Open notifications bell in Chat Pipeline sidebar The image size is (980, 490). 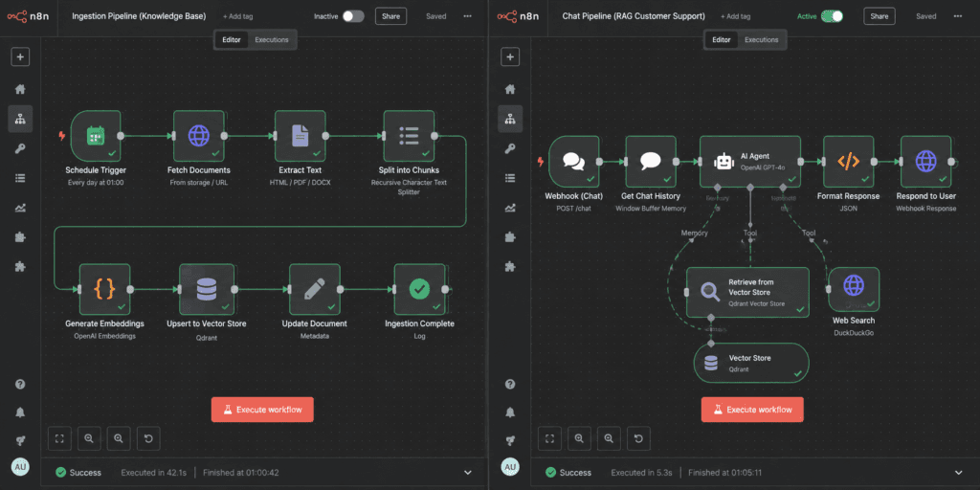coord(510,412)
